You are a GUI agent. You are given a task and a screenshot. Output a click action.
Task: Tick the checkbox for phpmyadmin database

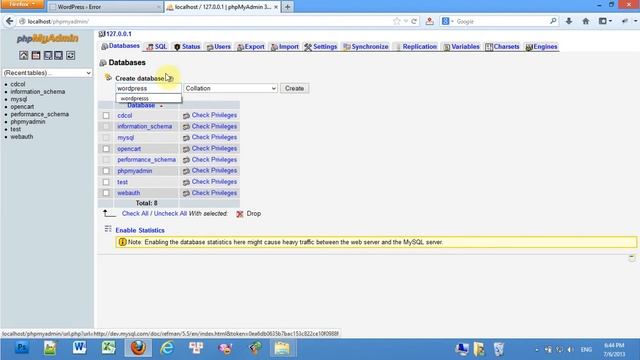click(106, 171)
